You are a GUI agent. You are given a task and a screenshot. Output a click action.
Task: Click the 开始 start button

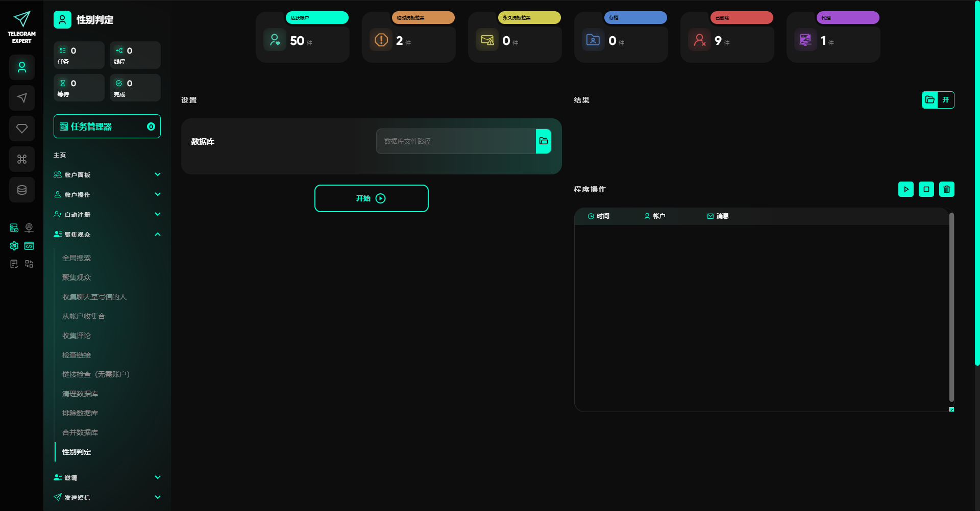click(x=371, y=198)
